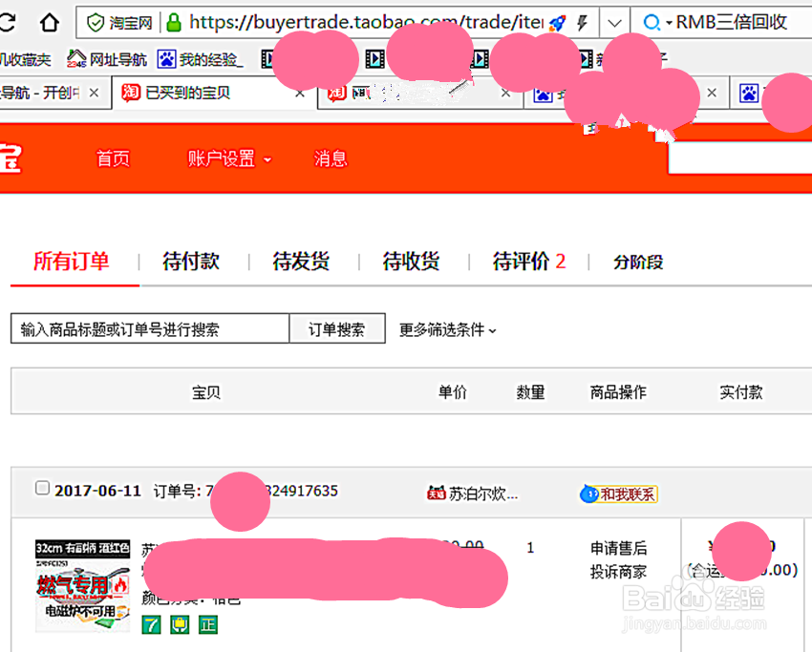Open Wangwang chat via 和我联系 icon
The height and width of the screenshot is (652, 812).
pos(618,494)
